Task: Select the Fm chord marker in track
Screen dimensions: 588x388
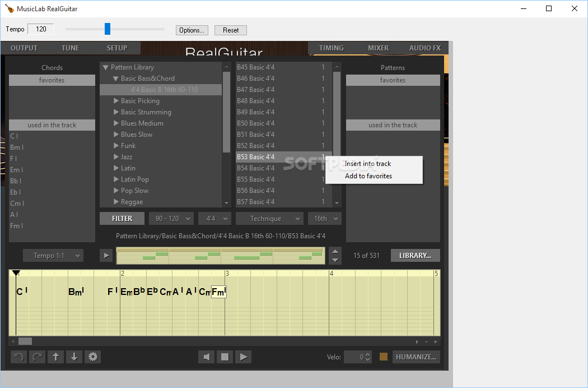Action: pyautogui.click(x=218, y=292)
